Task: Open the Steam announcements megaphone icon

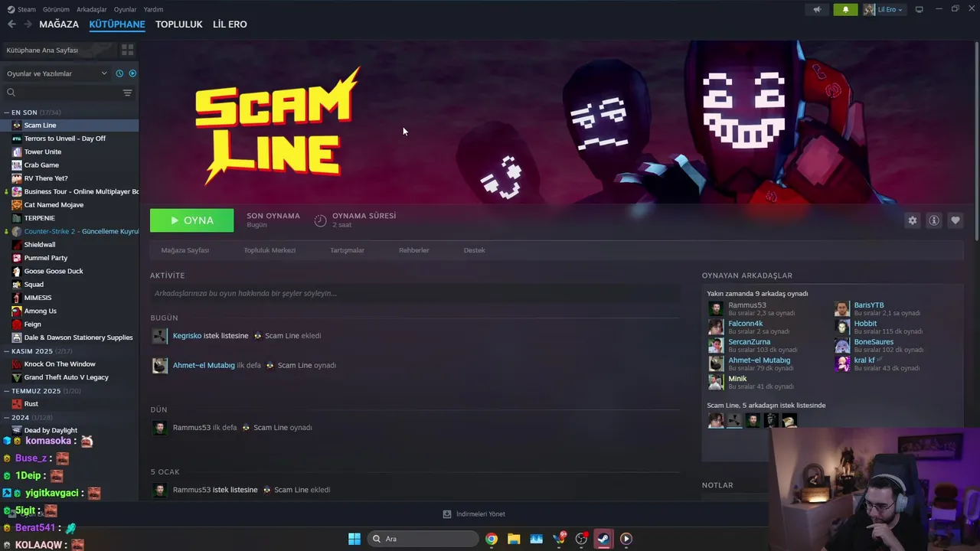Action: pos(817,9)
